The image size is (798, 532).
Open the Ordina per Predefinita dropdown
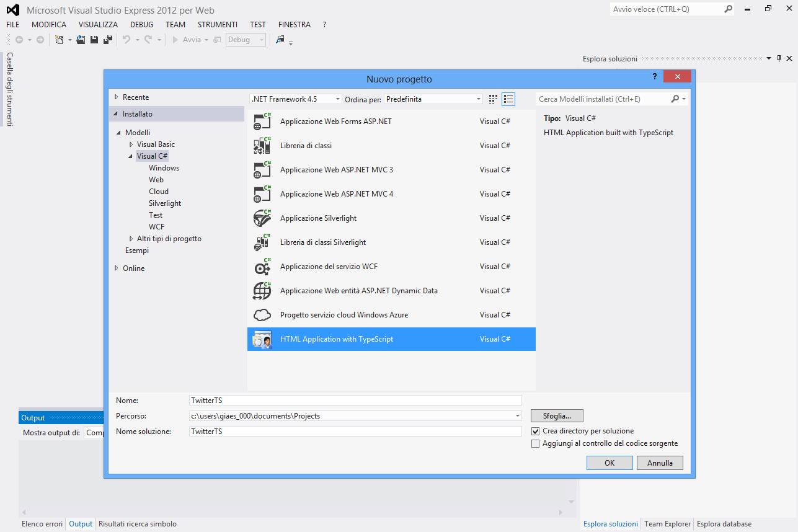coord(433,99)
